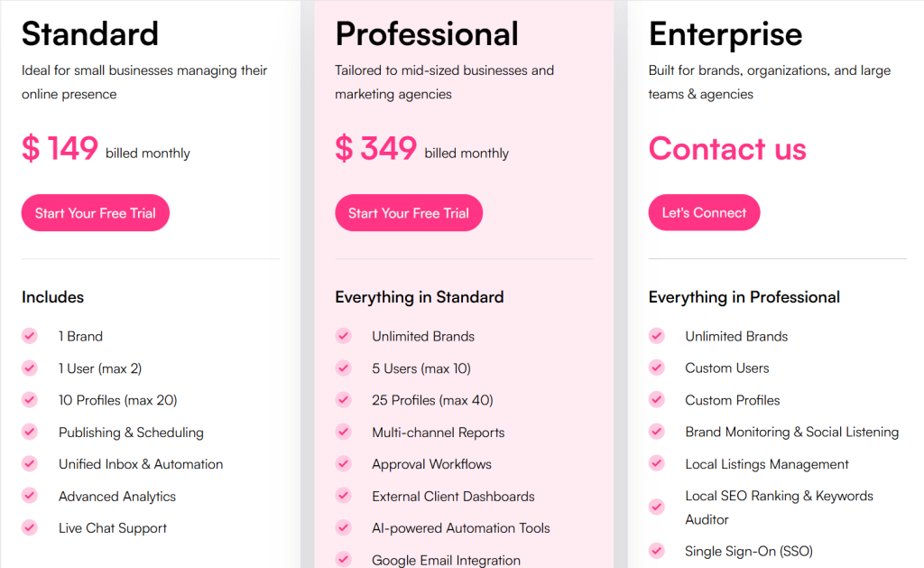This screenshot has width=924, height=568.
Task: Click the checkmark icon beside 1 Brand
Action: coord(30,336)
